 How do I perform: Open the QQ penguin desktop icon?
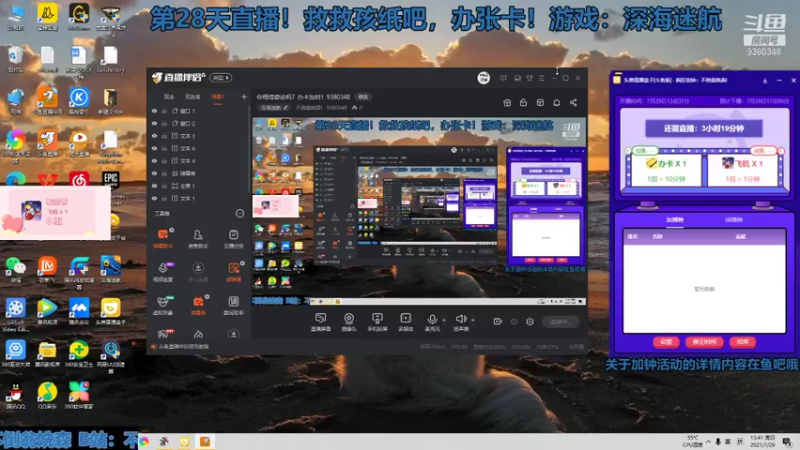tap(15, 396)
